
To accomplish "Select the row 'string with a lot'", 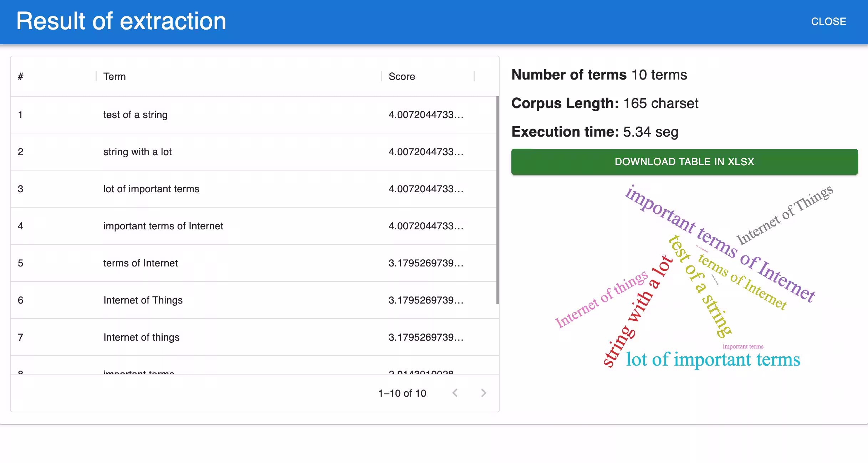I will [254, 152].
